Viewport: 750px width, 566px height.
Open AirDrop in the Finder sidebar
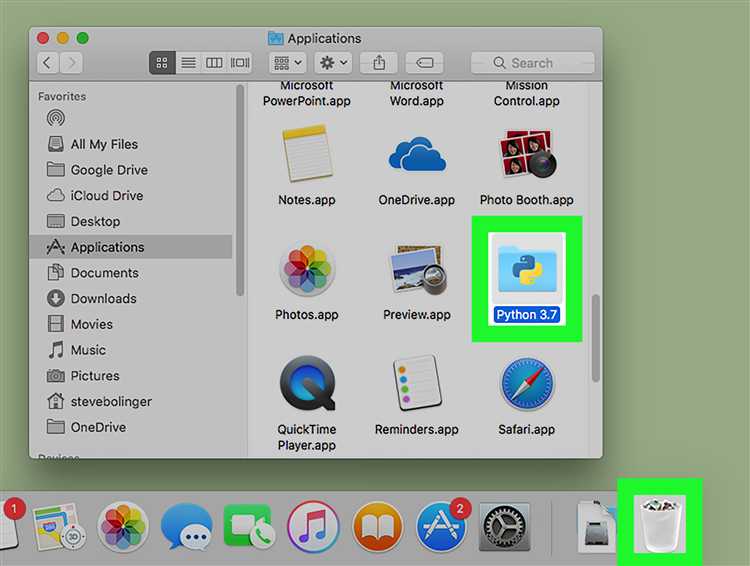pos(56,118)
